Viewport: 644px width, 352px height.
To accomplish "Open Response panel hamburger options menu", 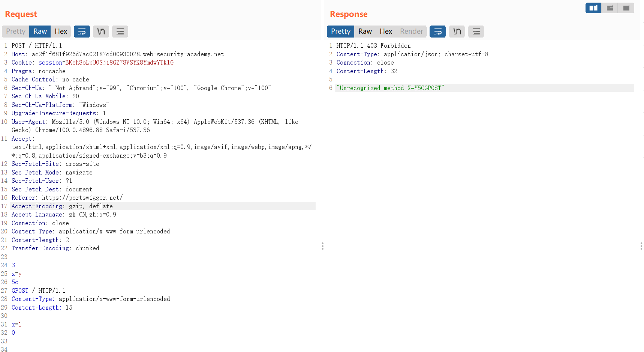I will pos(476,32).
